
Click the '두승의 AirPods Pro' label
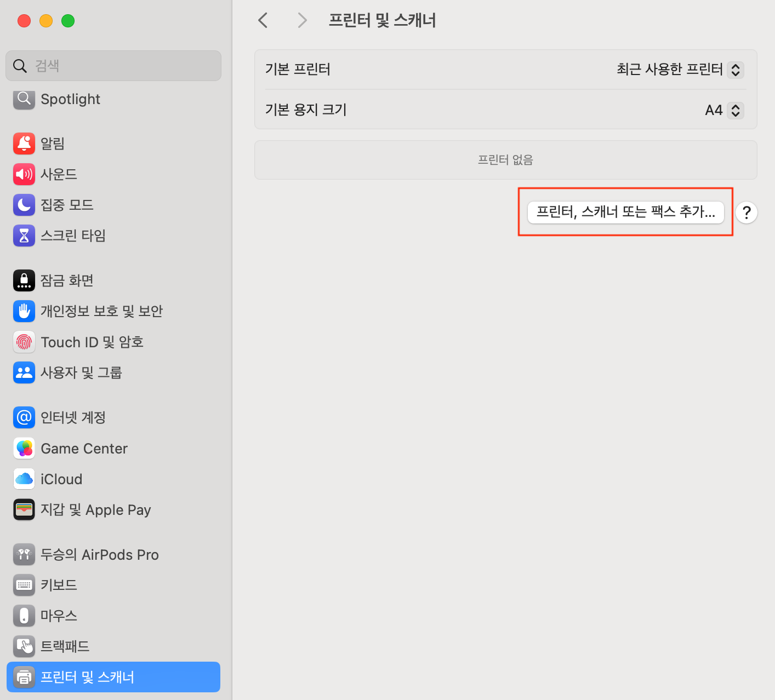(x=100, y=555)
